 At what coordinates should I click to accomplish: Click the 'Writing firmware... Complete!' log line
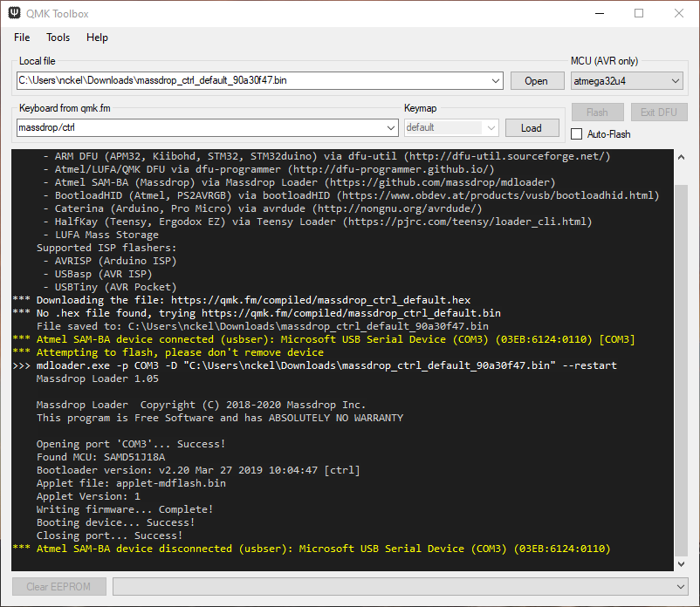[x=125, y=509]
